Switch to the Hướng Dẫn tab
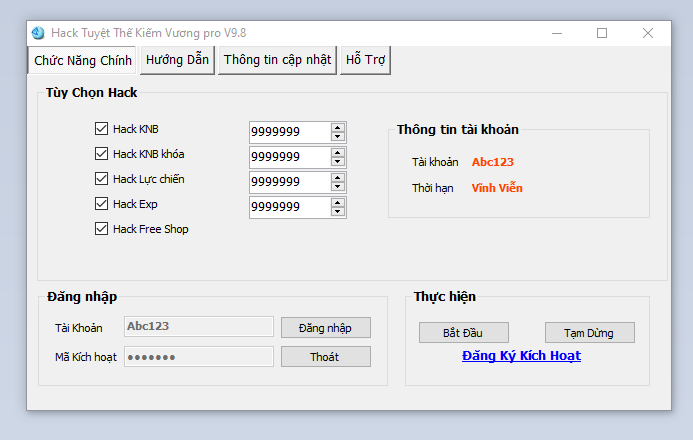 pyautogui.click(x=177, y=60)
